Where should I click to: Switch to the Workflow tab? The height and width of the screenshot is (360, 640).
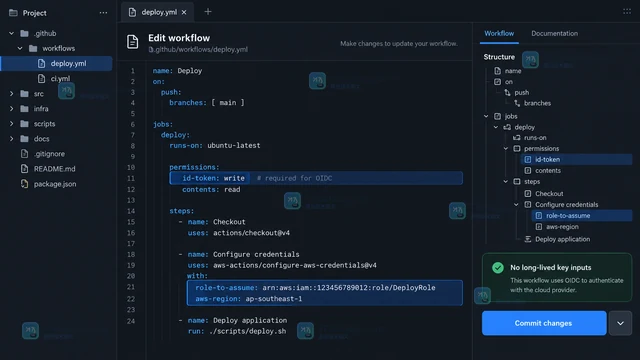(x=499, y=33)
